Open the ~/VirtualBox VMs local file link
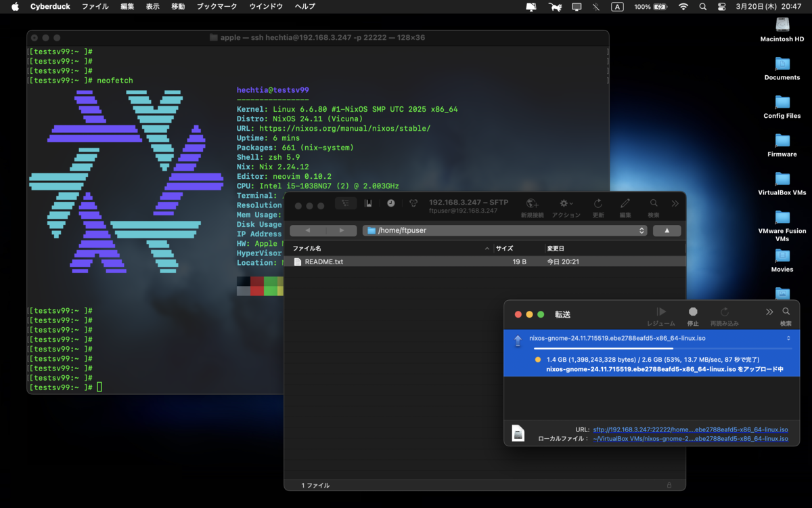This screenshot has height=508, width=812. click(690, 438)
